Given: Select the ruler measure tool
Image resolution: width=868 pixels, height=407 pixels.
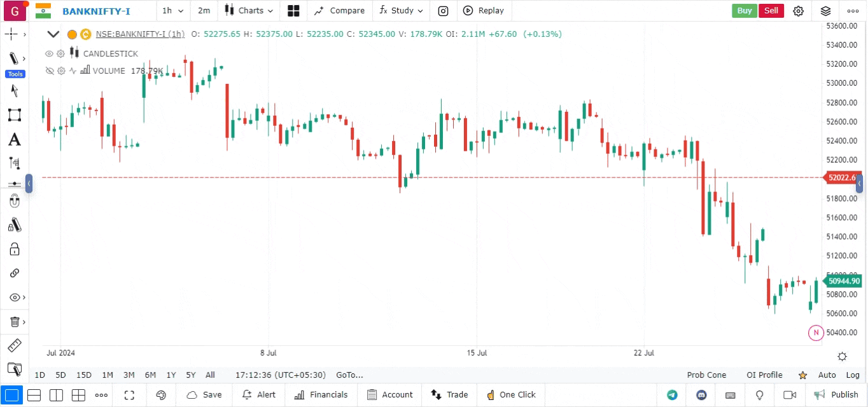Looking at the screenshot, I should (14, 345).
